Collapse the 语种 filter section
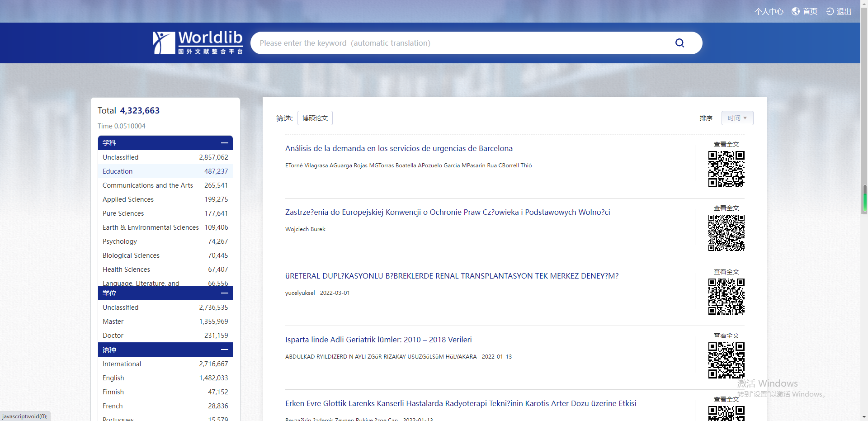Screen dimensions: 868x421 (224, 350)
